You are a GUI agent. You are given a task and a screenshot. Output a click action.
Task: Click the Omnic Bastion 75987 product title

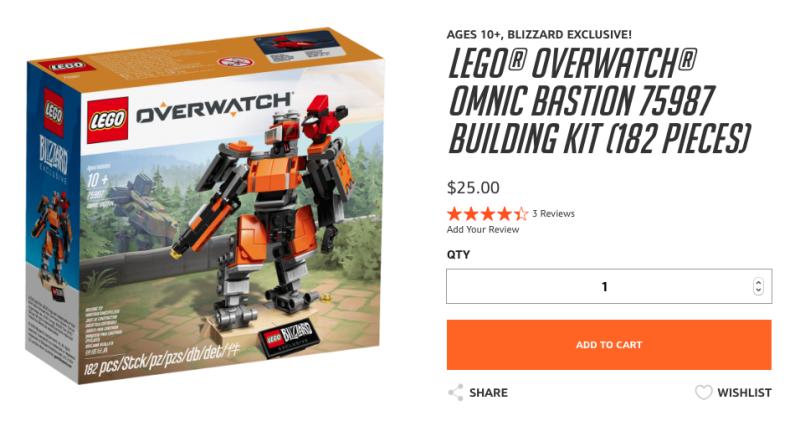coord(599,101)
